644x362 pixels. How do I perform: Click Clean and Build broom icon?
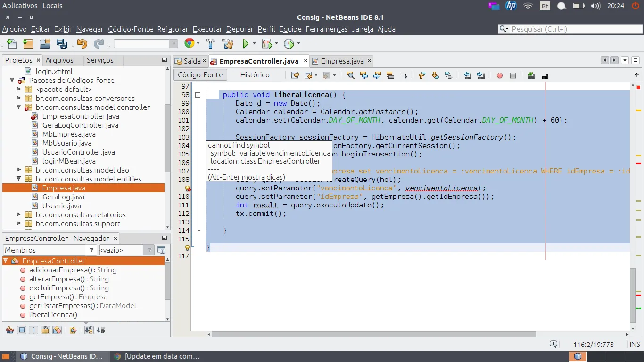(228, 44)
